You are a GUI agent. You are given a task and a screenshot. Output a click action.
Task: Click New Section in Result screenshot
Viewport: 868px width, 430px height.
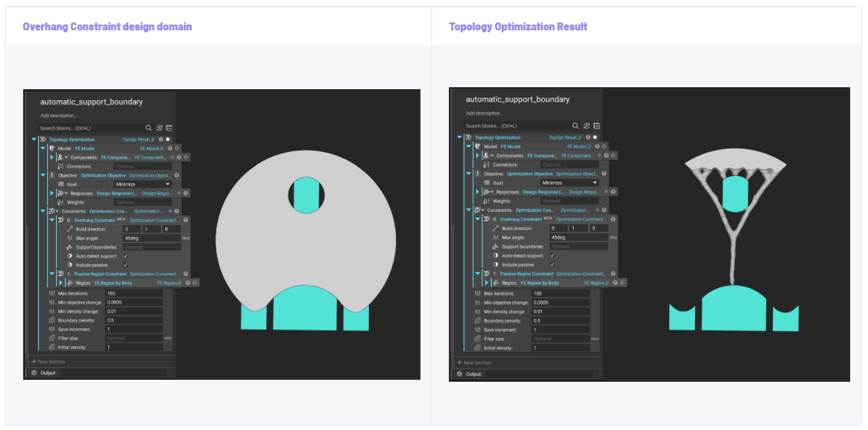pos(474,363)
